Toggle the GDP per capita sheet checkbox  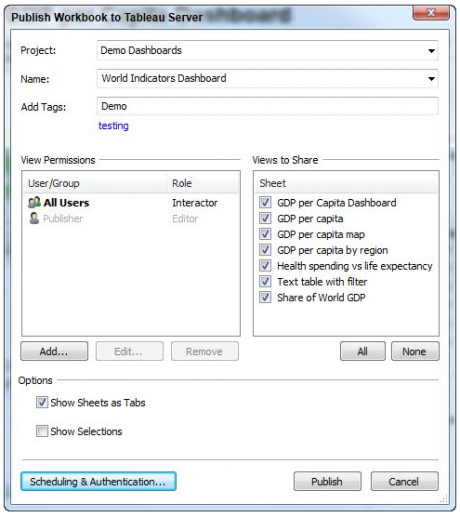265,218
